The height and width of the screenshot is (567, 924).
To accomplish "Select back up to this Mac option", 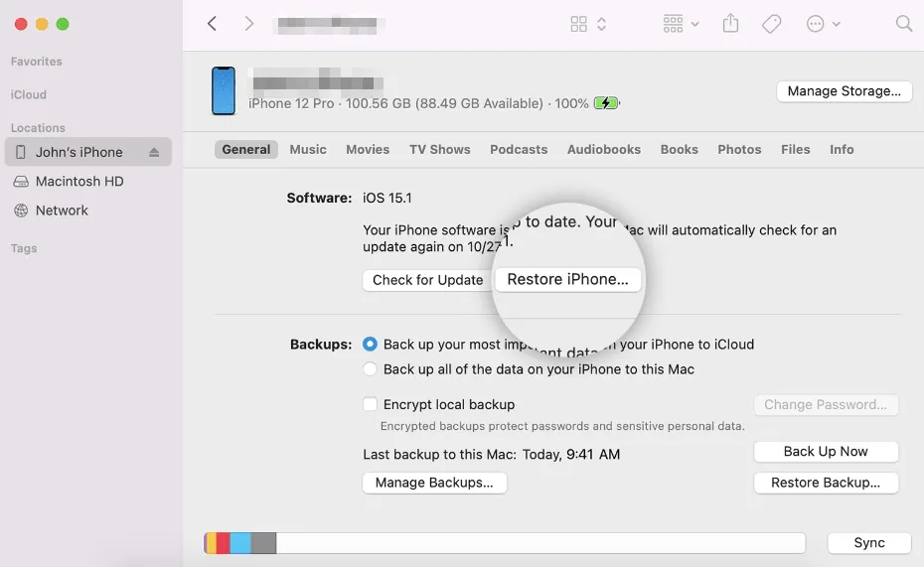I will point(370,369).
